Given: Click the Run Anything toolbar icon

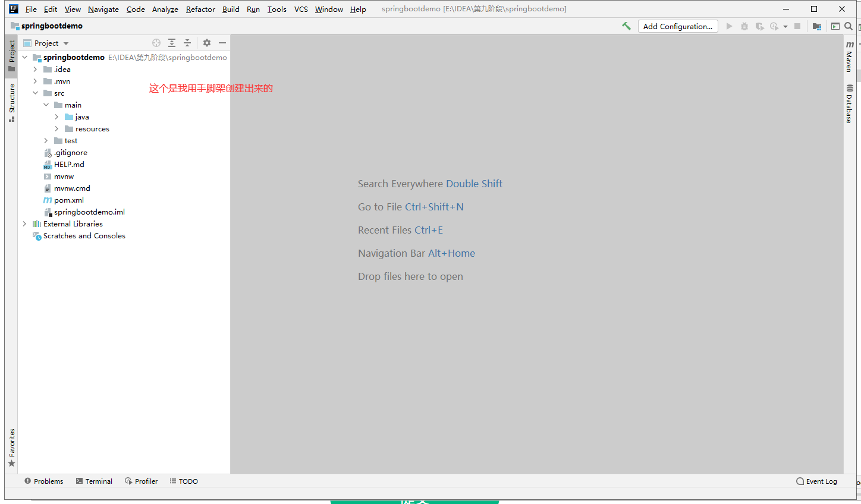Looking at the screenshot, I should [835, 26].
